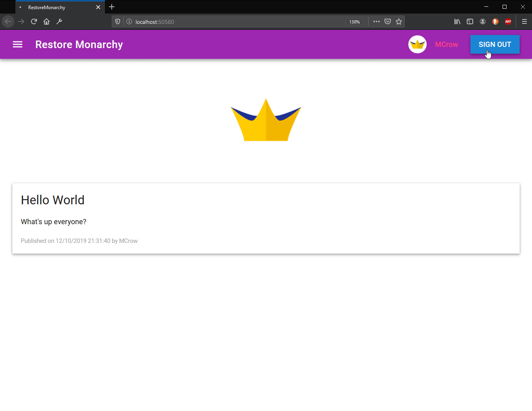Open the hamburger navigation menu
Screen dimensions: 532x411
tap(17, 45)
